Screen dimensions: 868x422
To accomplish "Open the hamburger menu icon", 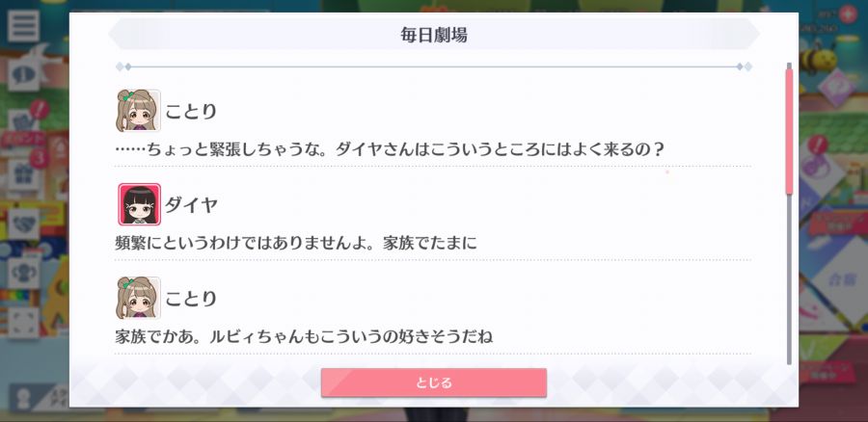I will click(23, 25).
